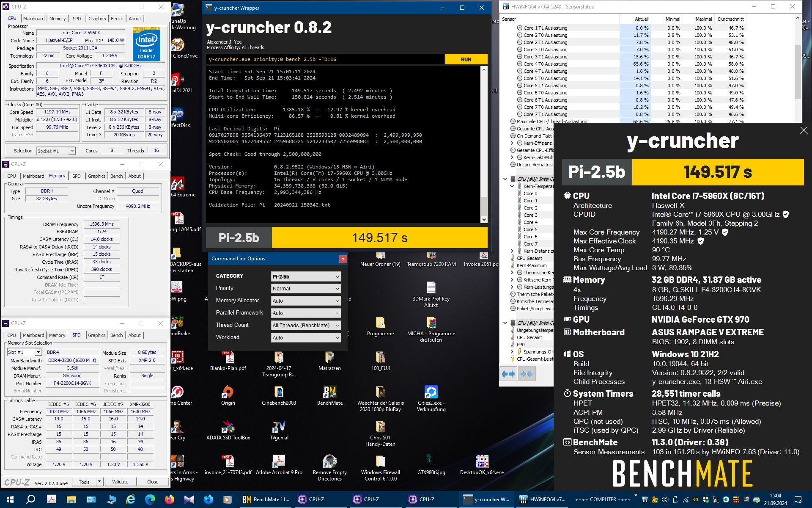Open CPU tab in bottom CPU-Z window
This screenshot has width=812, height=508.
(12, 335)
